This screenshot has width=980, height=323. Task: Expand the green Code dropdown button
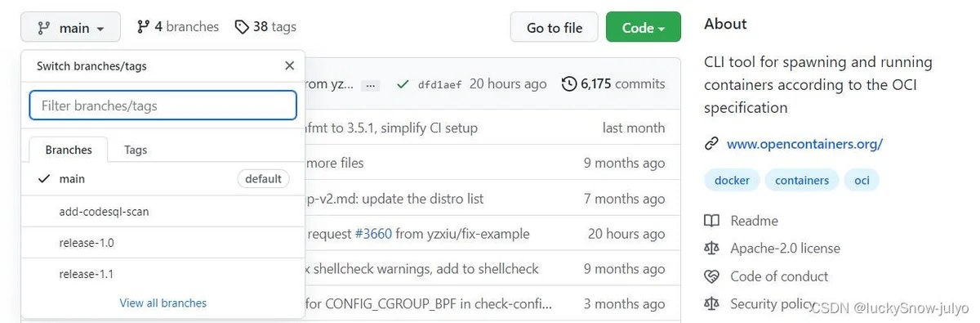(644, 27)
